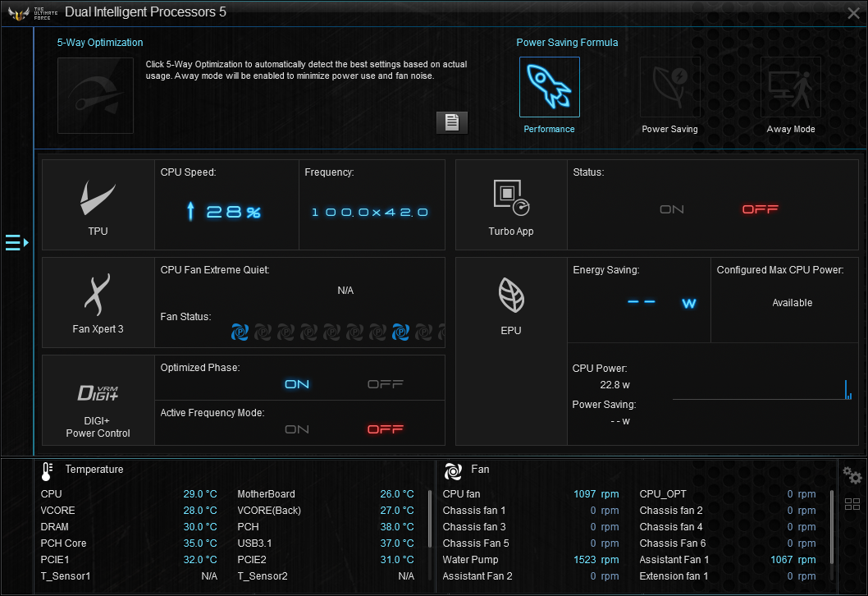Open the EPU panel
The image size is (868, 596).
511,351
